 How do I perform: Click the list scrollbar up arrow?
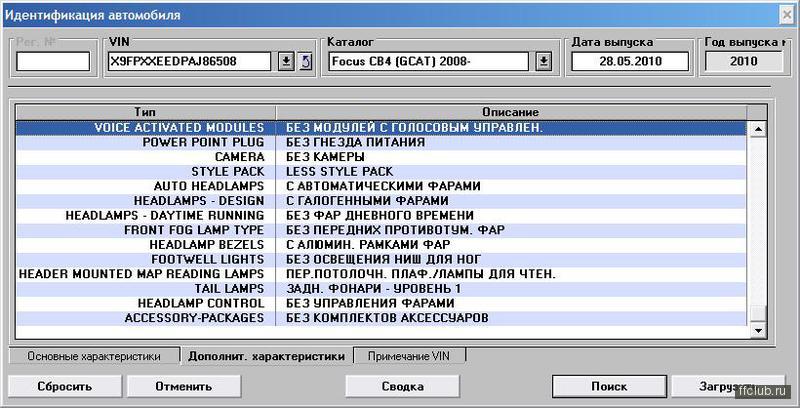758,129
